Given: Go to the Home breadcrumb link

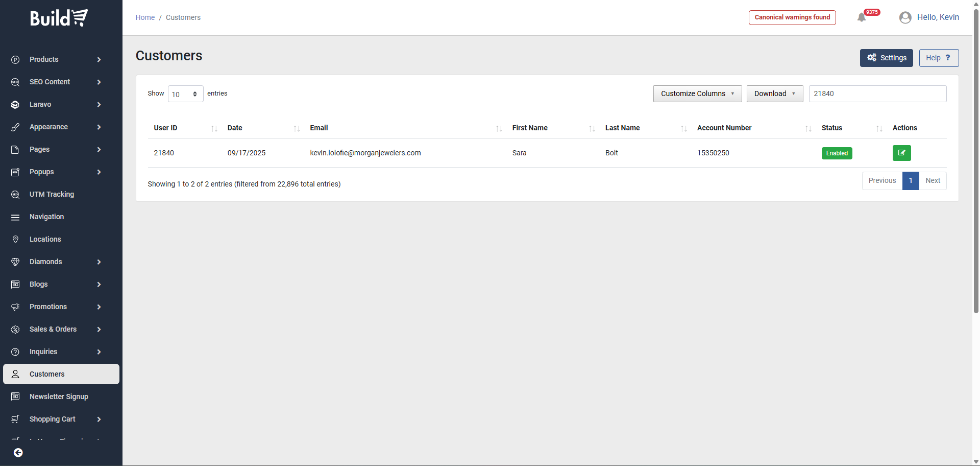Looking at the screenshot, I should click(x=145, y=17).
